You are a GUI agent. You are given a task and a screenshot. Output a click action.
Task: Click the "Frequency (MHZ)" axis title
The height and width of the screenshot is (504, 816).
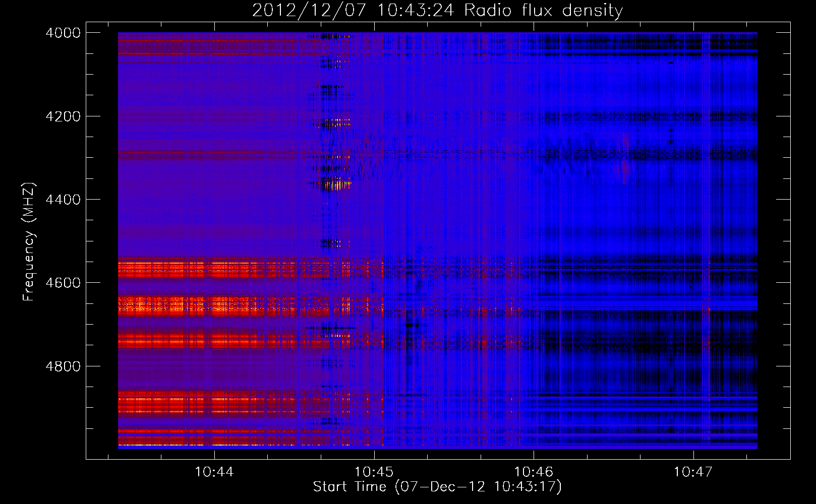[x=29, y=242]
